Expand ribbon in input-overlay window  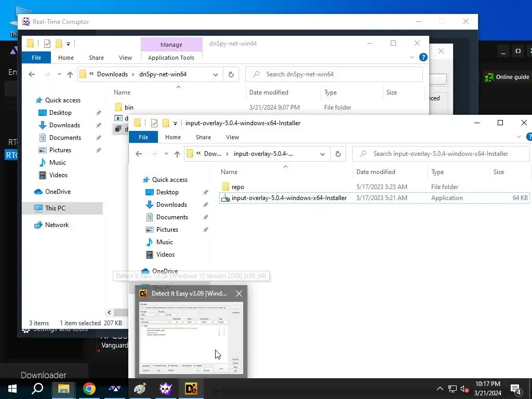point(519,137)
